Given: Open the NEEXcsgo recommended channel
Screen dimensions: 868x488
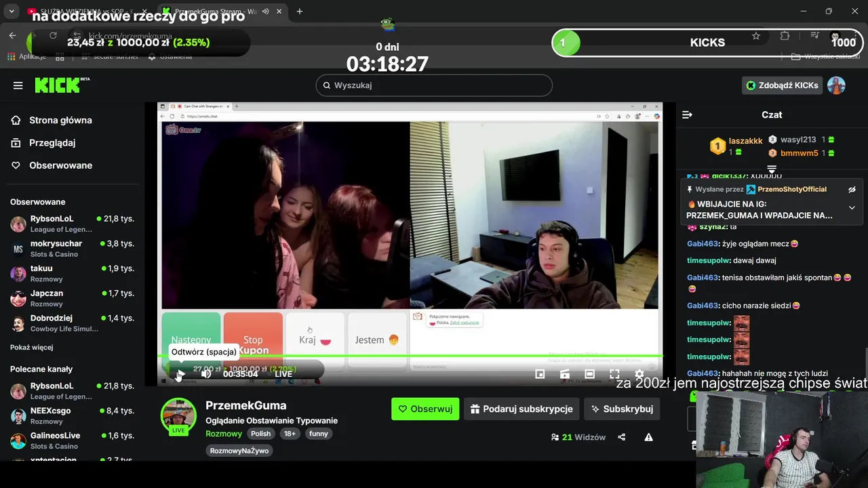Looking at the screenshot, I should [72, 415].
